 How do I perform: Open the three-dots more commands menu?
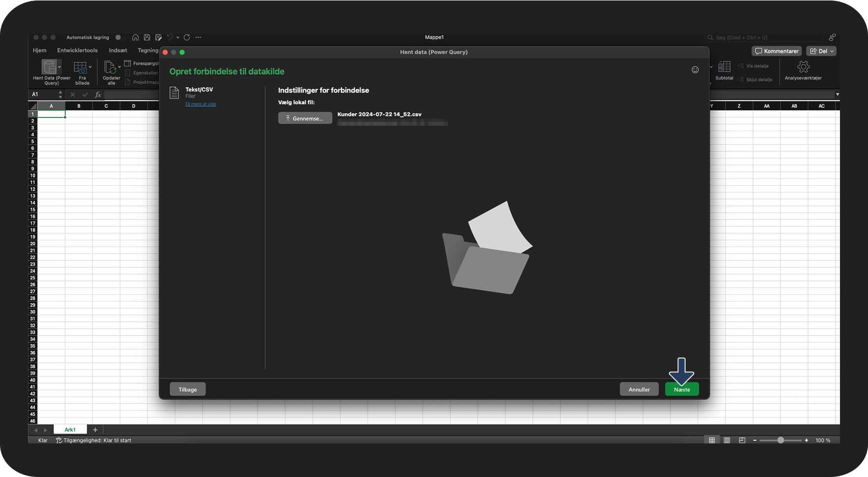(198, 37)
